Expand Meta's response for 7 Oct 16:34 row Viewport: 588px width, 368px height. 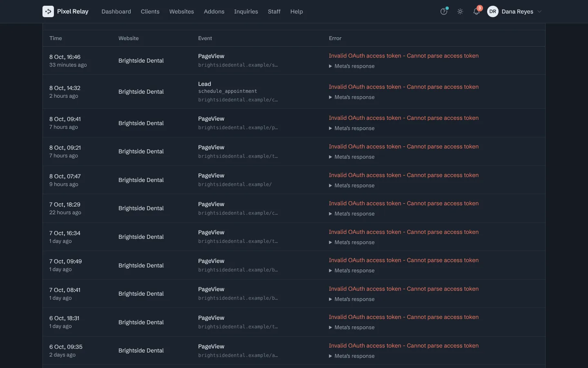click(352, 242)
